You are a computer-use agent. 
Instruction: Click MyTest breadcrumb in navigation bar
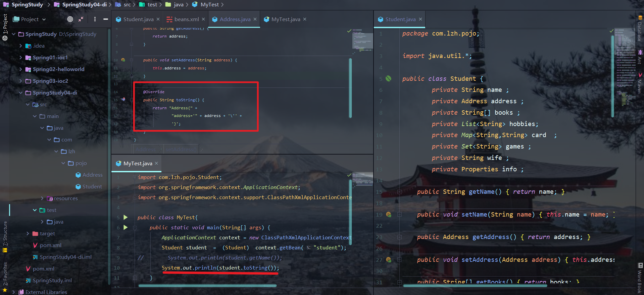[x=206, y=4]
